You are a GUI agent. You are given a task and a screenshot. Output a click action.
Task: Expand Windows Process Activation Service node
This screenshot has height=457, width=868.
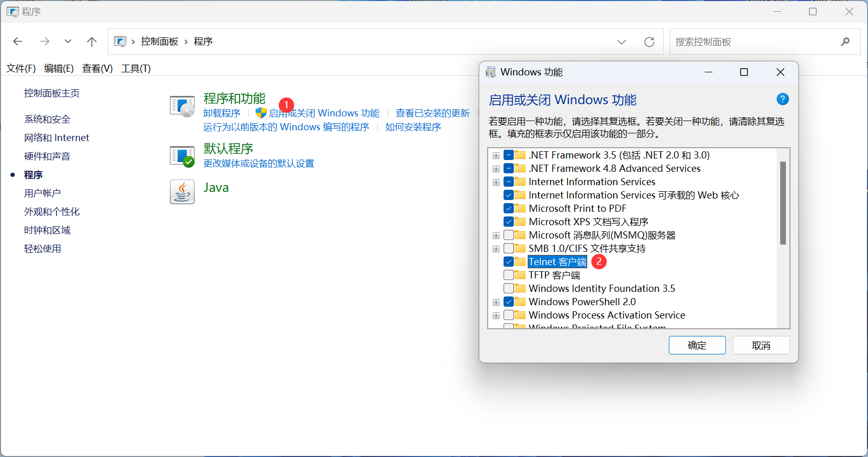click(496, 315)
